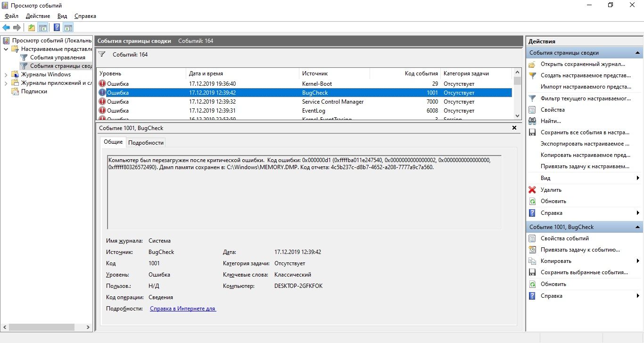Click the help icon in the upper Actions section
The image size is (644, 343).
(x=532, y=213)
